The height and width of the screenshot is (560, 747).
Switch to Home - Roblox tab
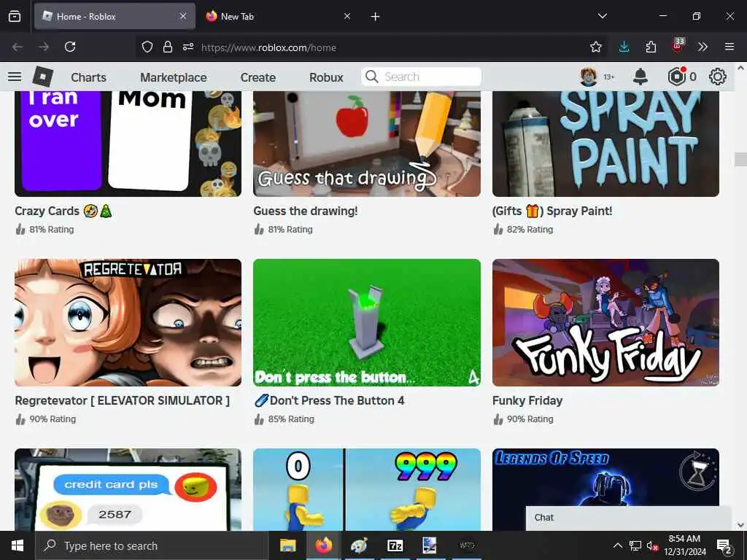(115, 16)
